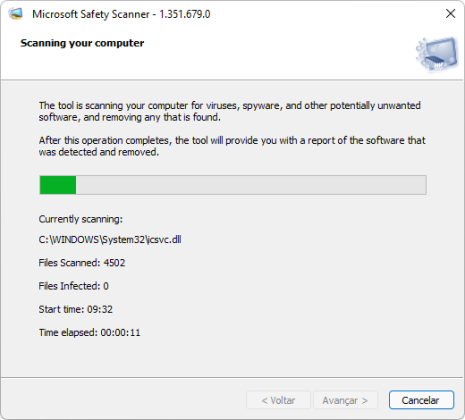Image resolution: width=465 pixels, height=420 pixels.
Task: Click the paragraph about the report after completion
Action: (x=232, y=146)
